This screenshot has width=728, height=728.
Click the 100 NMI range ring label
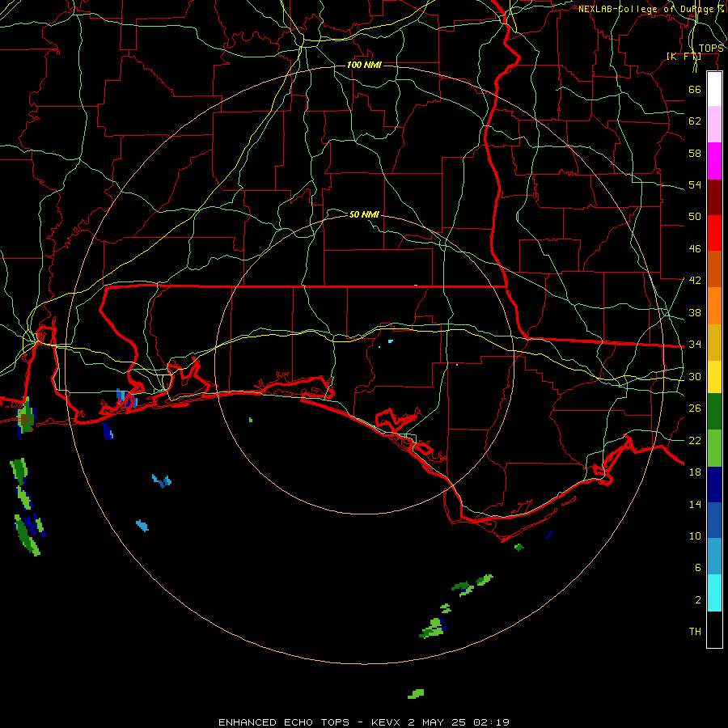pyautogui.click(x=364, y=65)
